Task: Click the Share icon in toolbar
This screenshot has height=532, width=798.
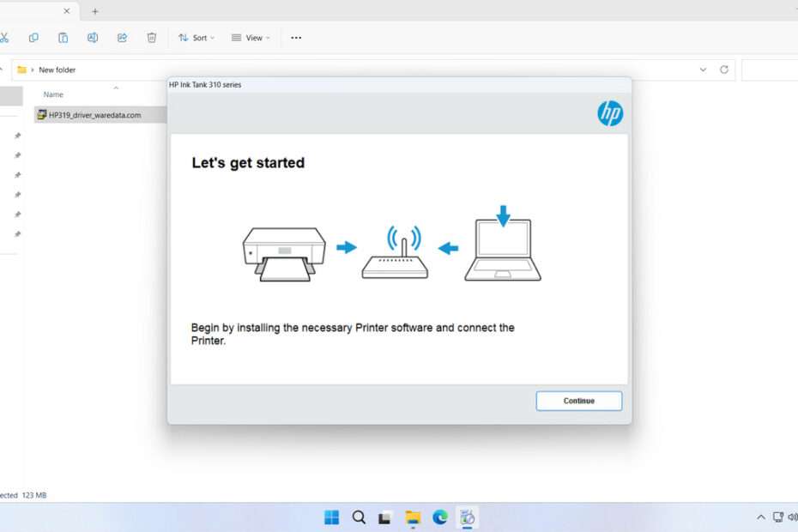Action: tap(122, 38)
